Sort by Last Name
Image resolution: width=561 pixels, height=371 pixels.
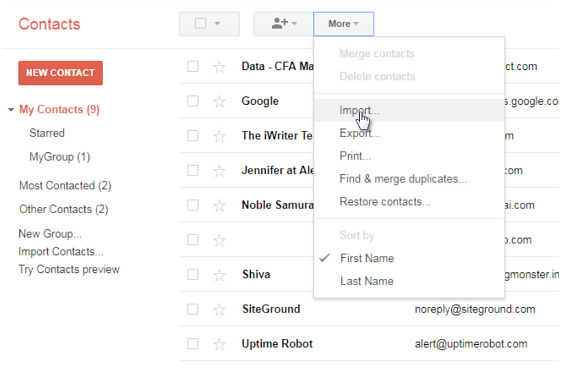409,281
